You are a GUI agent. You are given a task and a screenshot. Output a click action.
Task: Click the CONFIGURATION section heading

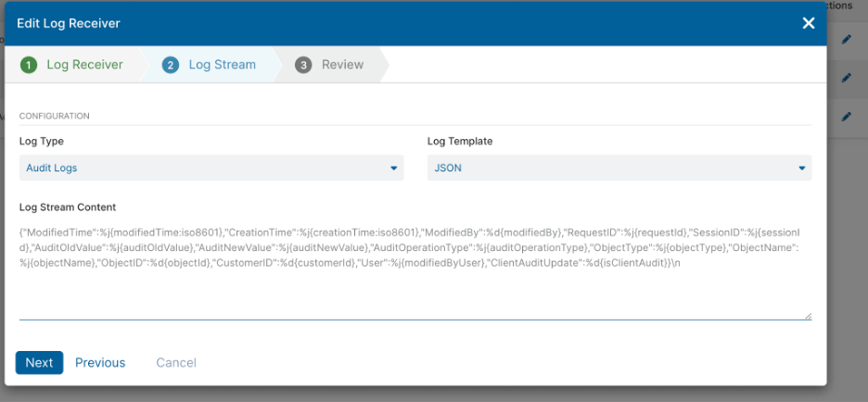pyautogui.click(x=54, y=116)
